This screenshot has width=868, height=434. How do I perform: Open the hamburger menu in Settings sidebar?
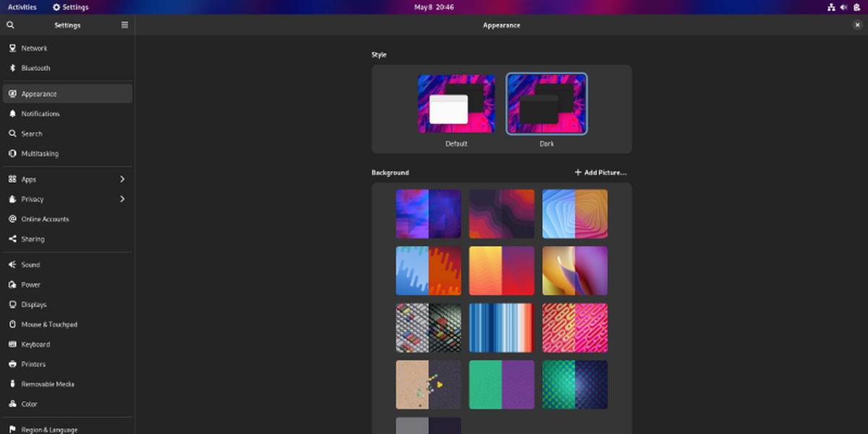pos(124,25)
